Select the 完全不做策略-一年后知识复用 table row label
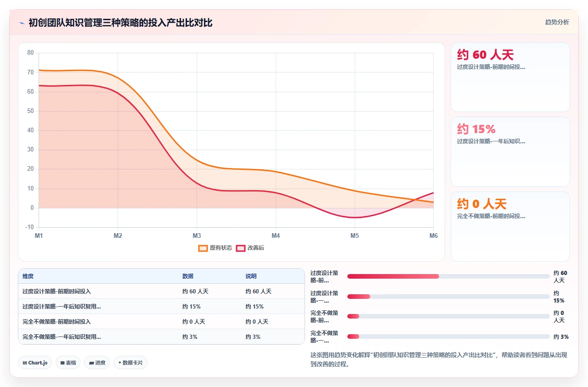 click(x=62, y=337)
